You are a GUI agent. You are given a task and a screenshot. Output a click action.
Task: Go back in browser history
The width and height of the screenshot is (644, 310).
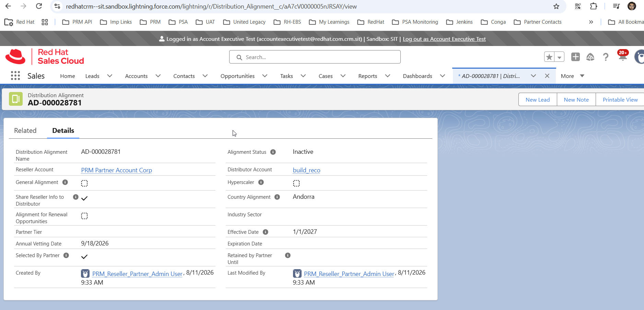(8, 6)
